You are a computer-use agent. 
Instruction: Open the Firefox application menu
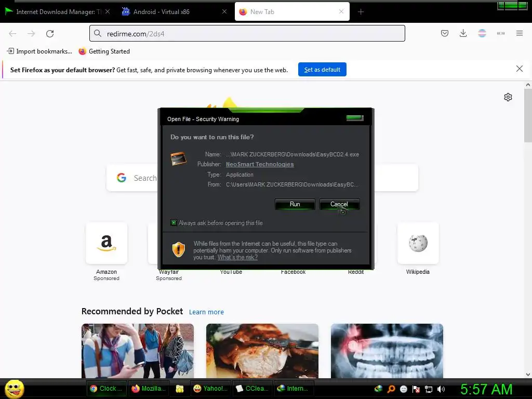pyautogui.click(x=519, y=33)
